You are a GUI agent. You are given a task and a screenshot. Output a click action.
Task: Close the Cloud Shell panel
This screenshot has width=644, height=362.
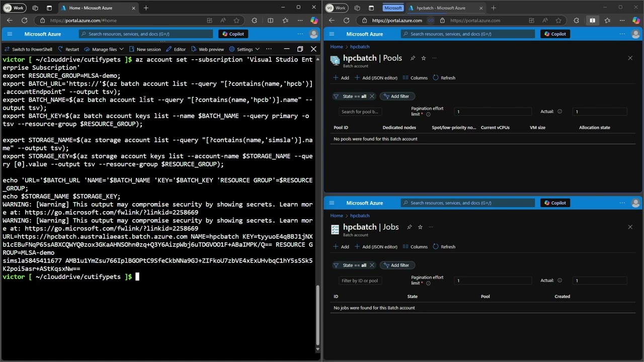[x=313, y=49]
